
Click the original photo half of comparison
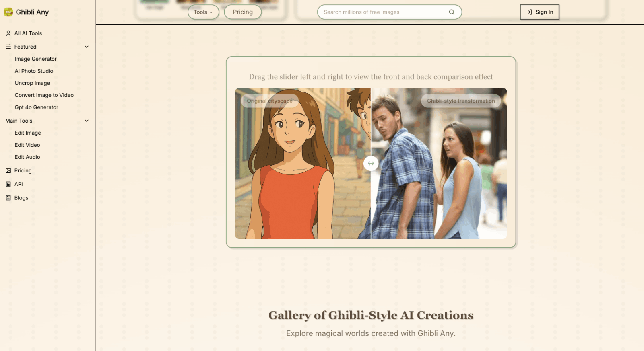[x=439, y=164]
